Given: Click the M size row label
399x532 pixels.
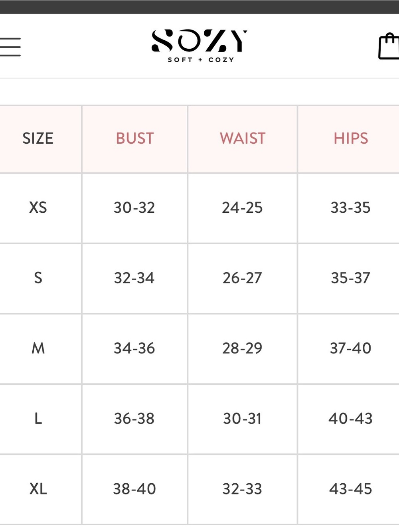Looking at the screenshot, I should click(38, 348).
